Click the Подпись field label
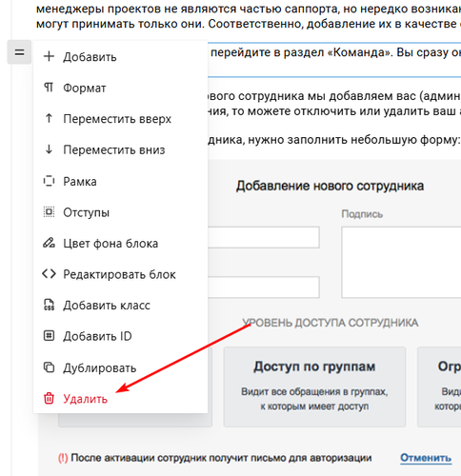This screenshot has width=461, height=476. pyautogui.click(x=362, y=214)
